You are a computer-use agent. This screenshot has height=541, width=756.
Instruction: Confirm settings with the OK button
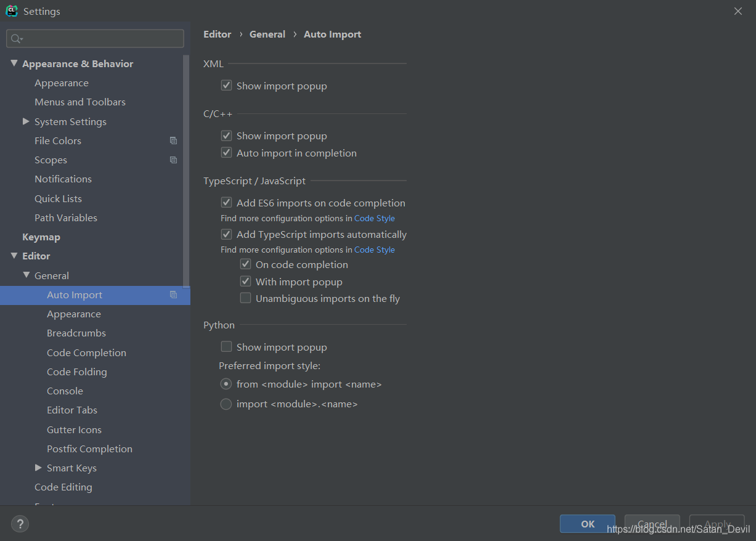click(588, 524)
